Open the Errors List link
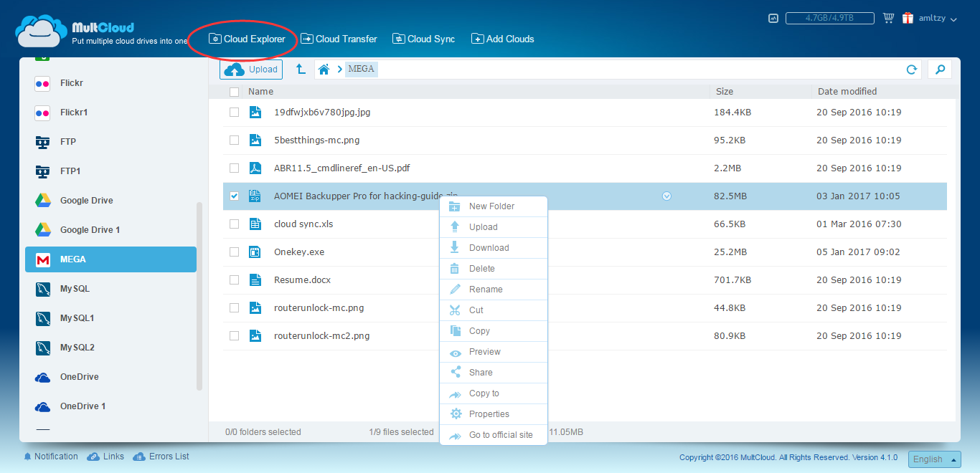The image size is (980, 473). (161, 457)
